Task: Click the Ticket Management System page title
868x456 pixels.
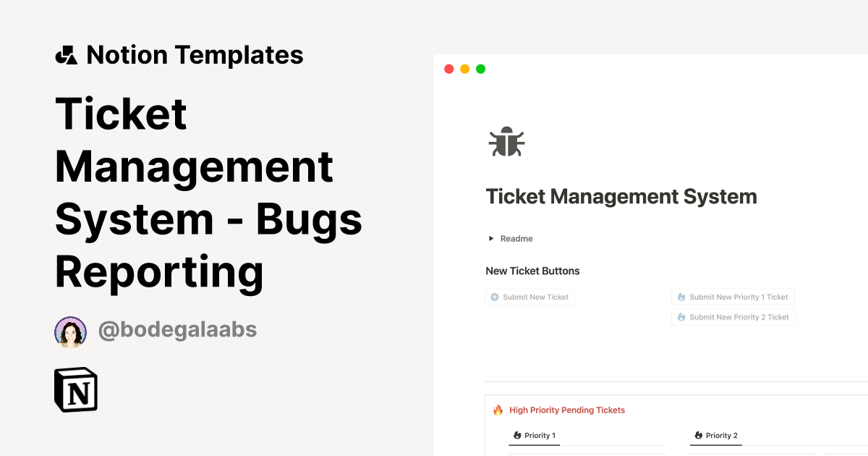Action: click(621, 197)
